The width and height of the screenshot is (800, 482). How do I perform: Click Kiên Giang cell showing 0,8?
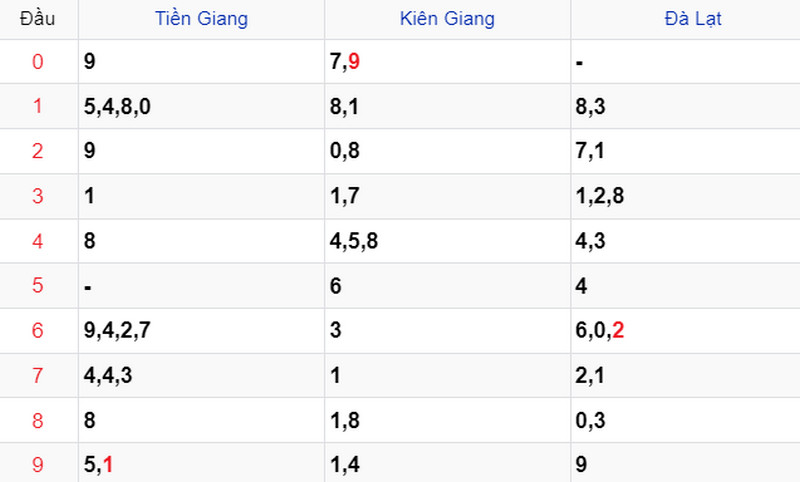pyautogui.click(x=447, y=151)
